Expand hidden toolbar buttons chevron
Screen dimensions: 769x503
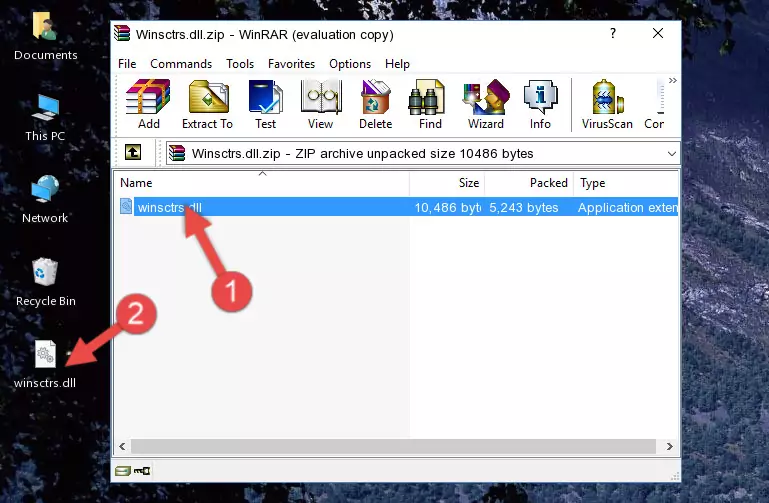click(x=673, y=80)
